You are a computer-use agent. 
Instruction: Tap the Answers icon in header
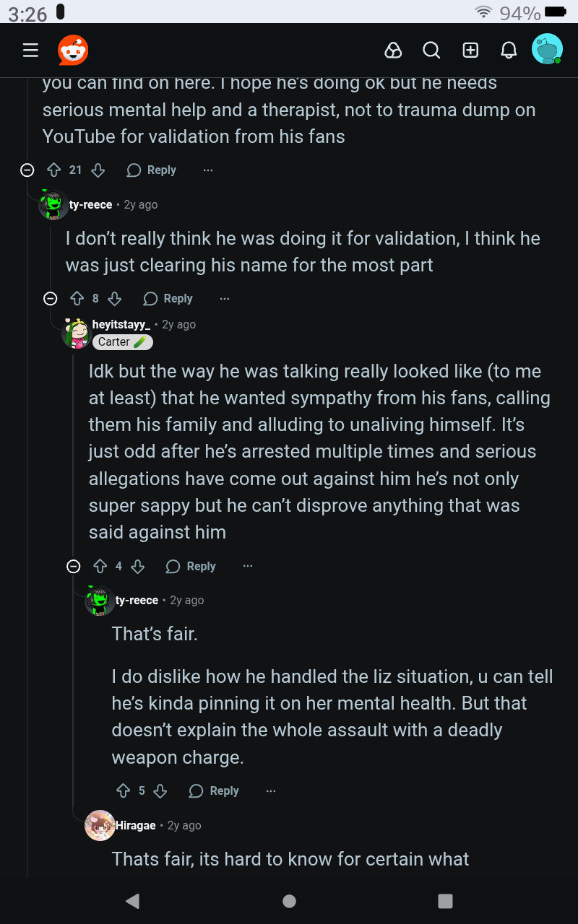(392, 50)
